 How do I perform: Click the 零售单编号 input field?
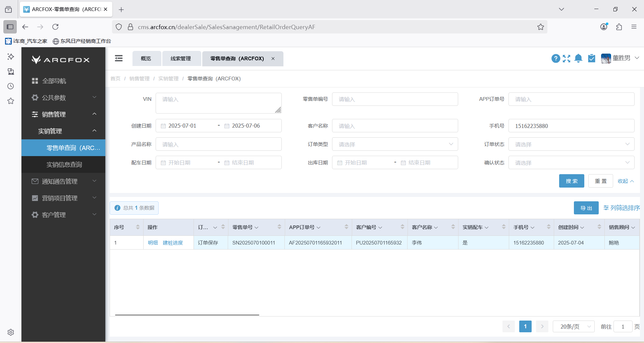[x=395, y=99]
